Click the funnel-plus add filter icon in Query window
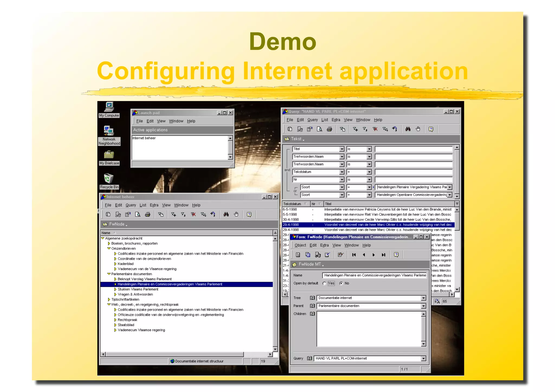Image resolution: width=555 pixels, height=392 pixels. (x=355, y=129)
